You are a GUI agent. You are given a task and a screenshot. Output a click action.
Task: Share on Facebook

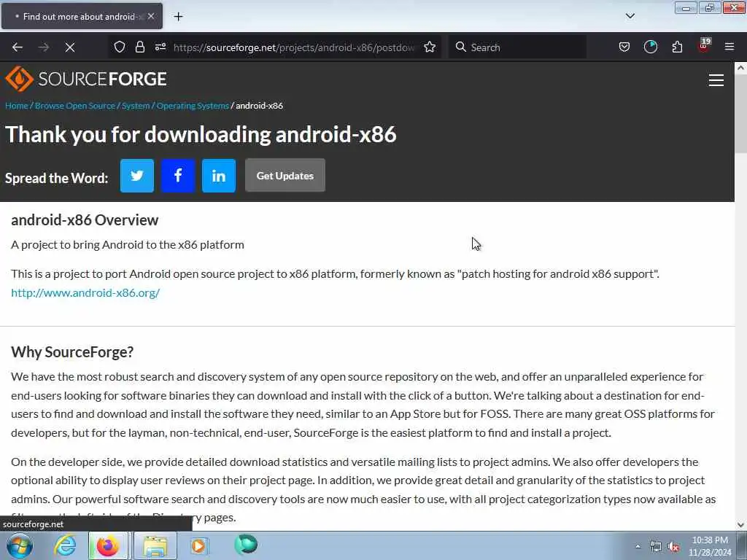click(178, 176)
